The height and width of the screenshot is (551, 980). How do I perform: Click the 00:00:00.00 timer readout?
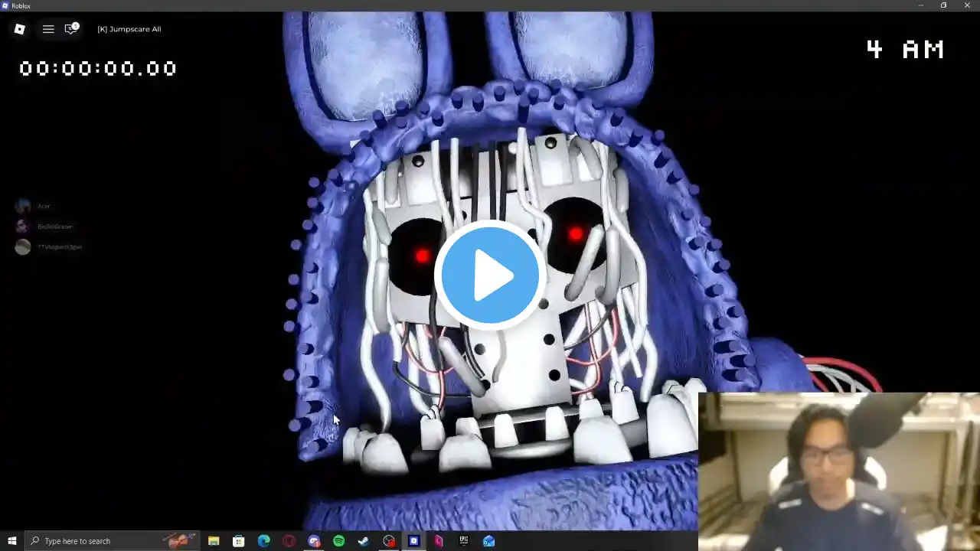[98, 69]
